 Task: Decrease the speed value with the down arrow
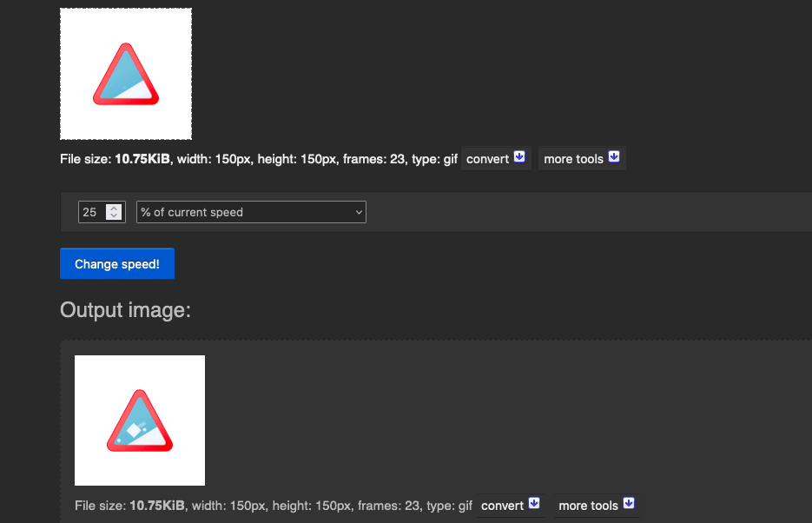tap(114, 216)
